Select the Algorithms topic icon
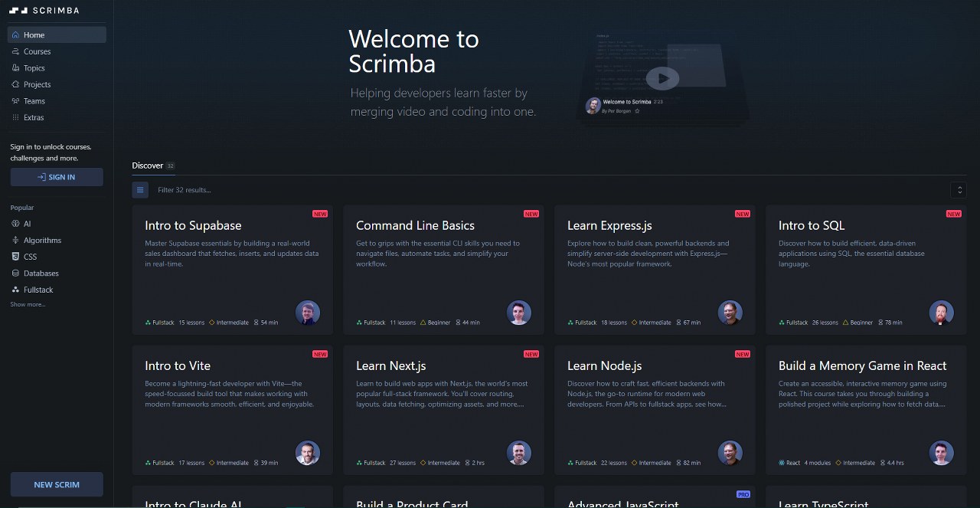This screenshot has height=508, width=980. click(x=16, y=240)
